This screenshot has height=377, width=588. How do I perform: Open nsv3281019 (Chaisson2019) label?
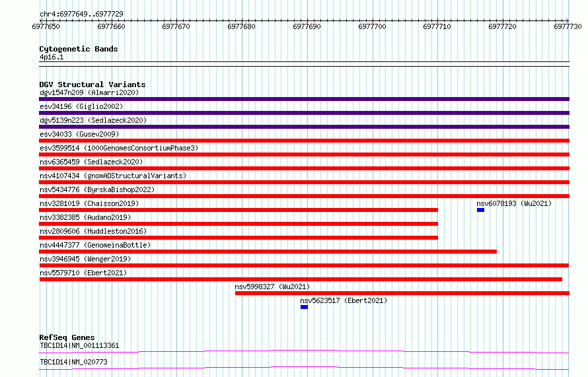point(89,203)
